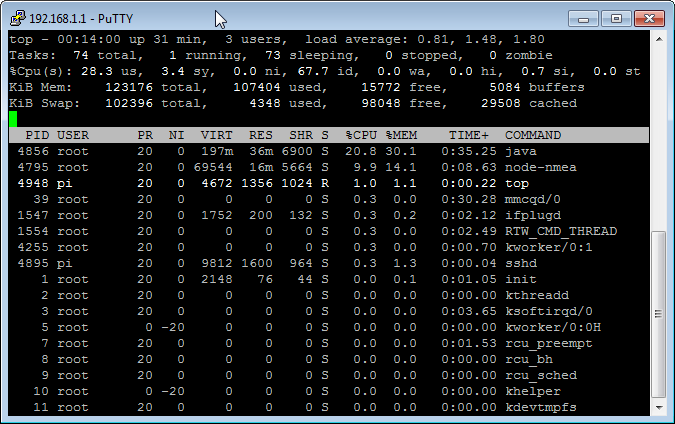
Task: Click the %CPU column header
Action: (361, 135)
